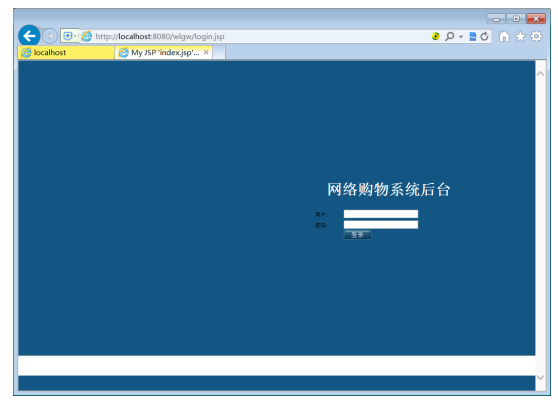Click the green browser mode icon in address bar
This screenshot has height=404, width=558.
(x=436, y=36)
